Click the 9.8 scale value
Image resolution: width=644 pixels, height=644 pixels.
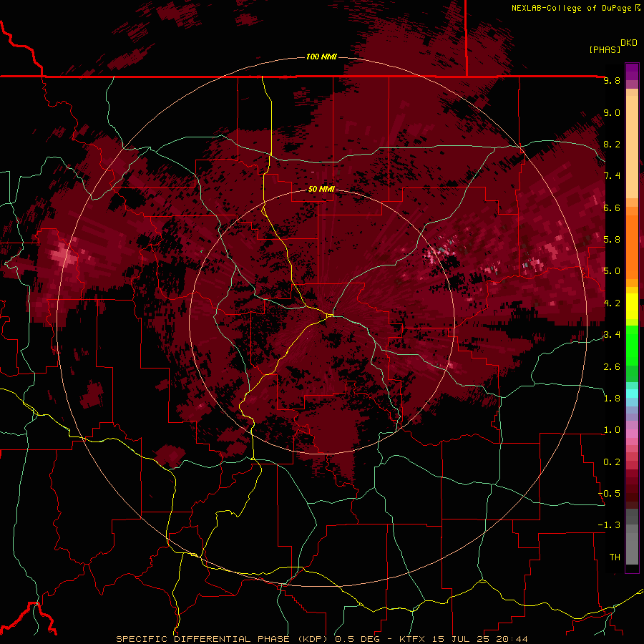(612, 81)
